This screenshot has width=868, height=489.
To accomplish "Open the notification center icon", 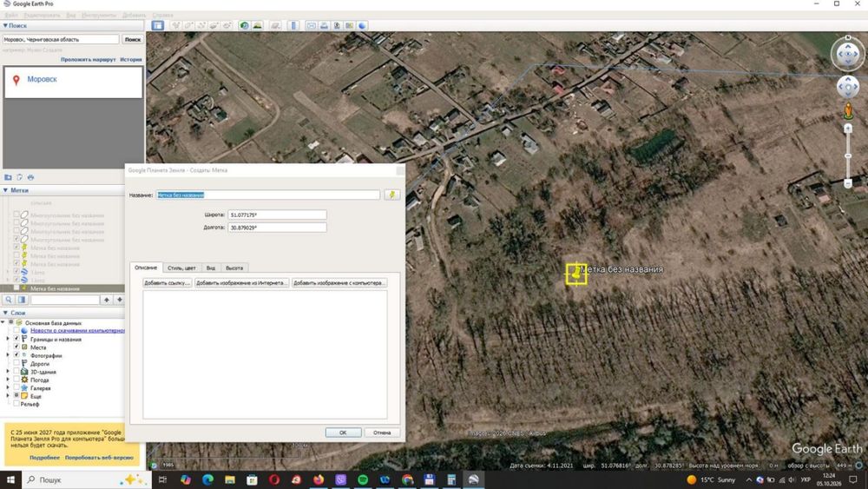I will (x=853, y=479).
